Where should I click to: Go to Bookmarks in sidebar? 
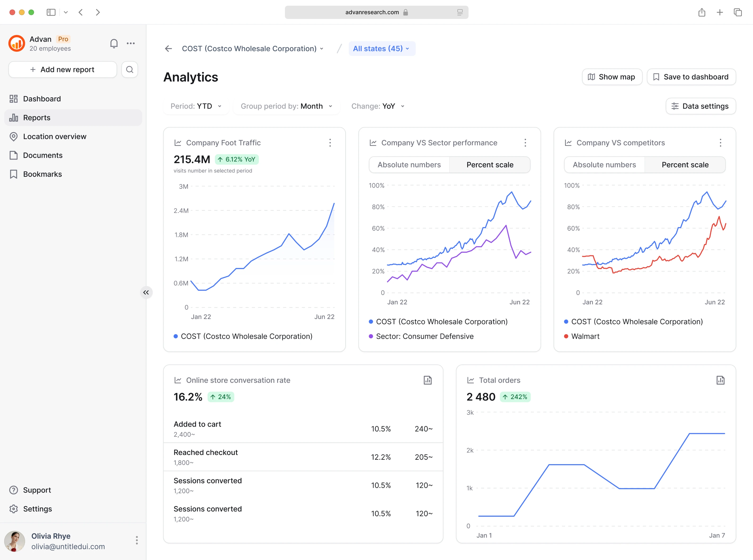point(42,174)
